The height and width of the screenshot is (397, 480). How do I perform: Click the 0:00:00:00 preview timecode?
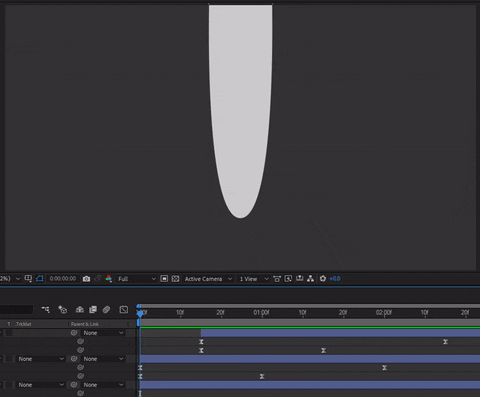pos(63,278)
